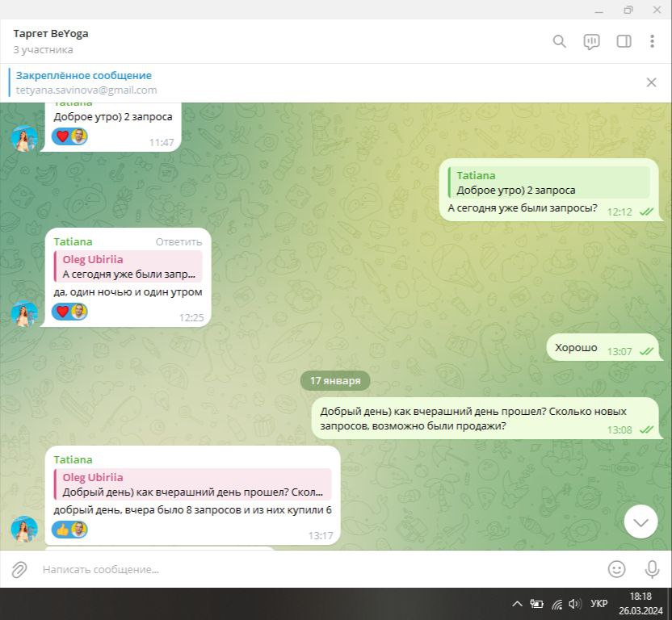672x620 pixels.
Task: Click the 12:12 timestamp read checkmarks
Action: [646, 212]
